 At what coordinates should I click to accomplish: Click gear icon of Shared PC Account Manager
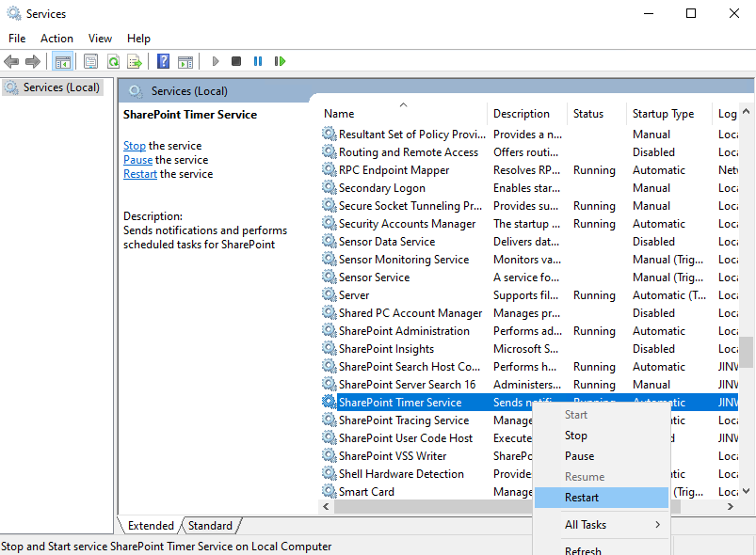tap(330, 312)
